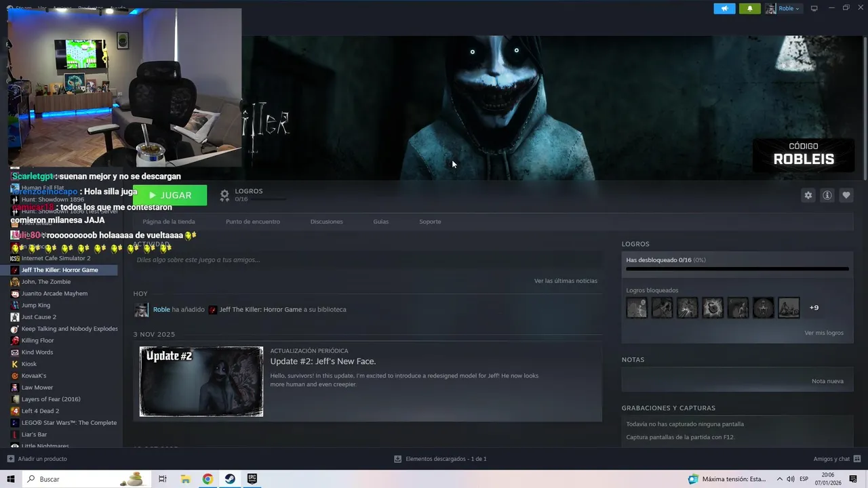Click the Left 4 Dead 2 icon
Screen dimensions: 868x488
coord(15,411)
